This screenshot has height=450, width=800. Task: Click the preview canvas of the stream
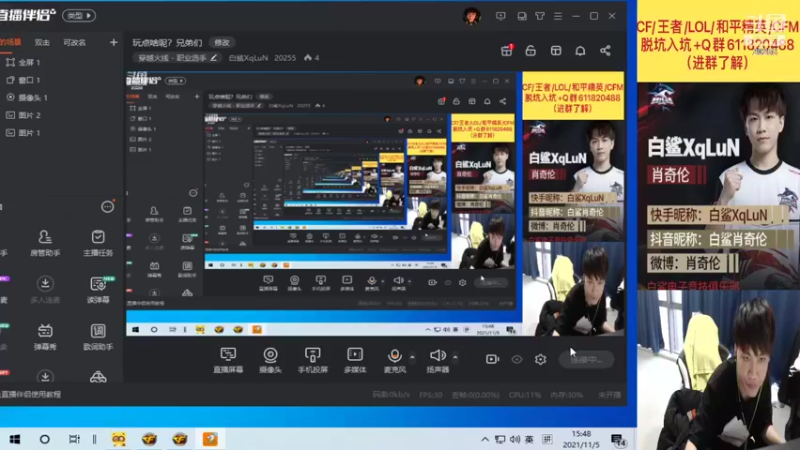coord(375,204)
